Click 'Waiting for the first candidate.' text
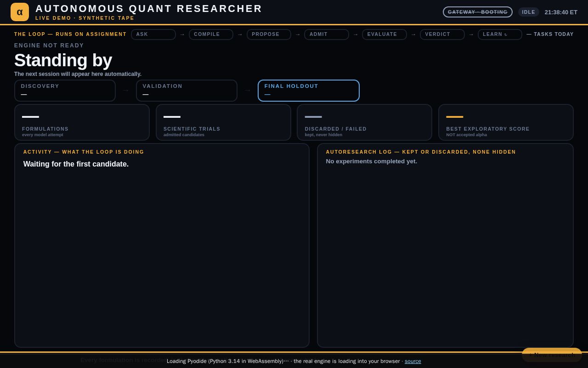This screenshot has width=588, height=368. 76,164
